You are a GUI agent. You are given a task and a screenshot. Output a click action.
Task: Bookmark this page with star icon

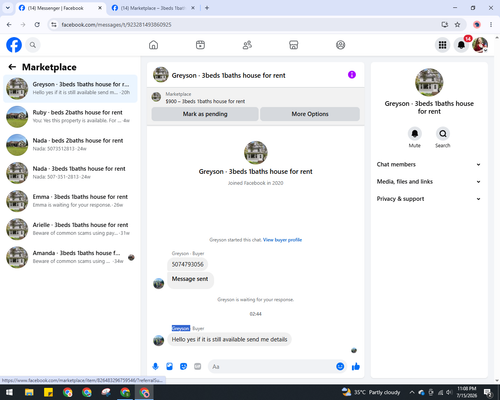click(x=457, y=25)
